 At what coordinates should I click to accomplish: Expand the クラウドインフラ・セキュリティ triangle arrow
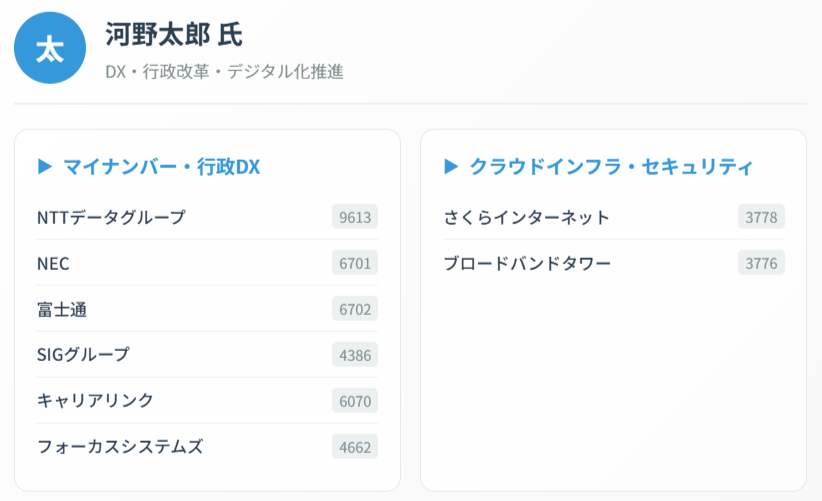coord(451,167)
